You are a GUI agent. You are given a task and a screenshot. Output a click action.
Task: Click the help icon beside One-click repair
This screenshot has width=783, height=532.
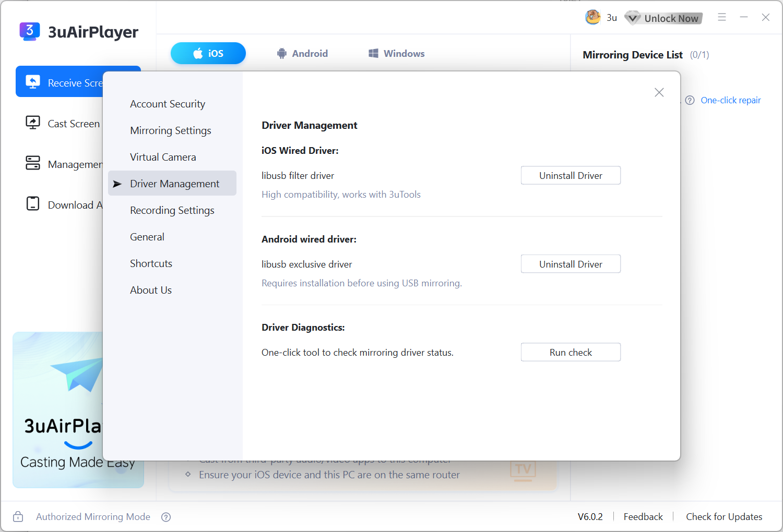690,100
